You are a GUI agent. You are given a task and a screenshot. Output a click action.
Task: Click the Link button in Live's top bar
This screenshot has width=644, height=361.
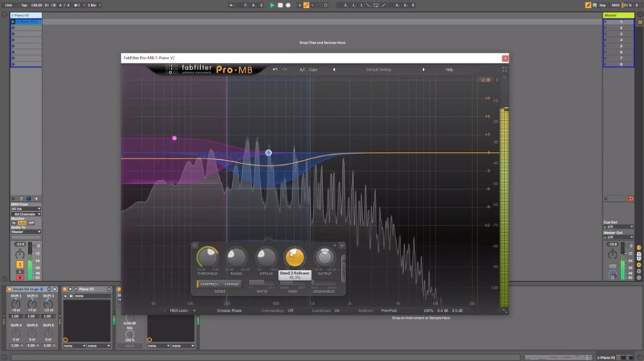tap(9, 5)
